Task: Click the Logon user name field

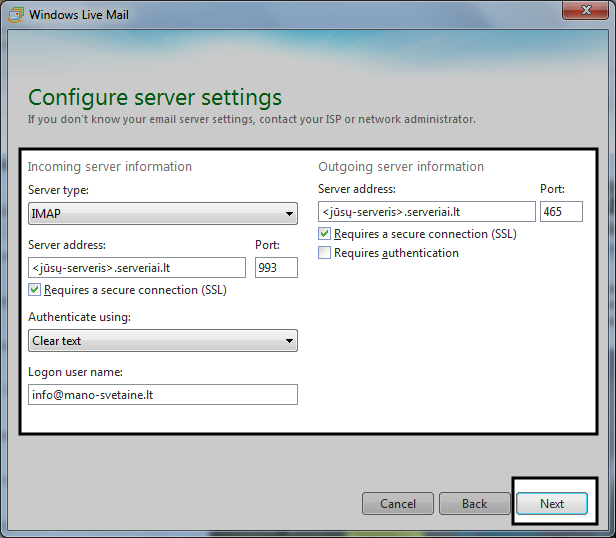Action: (163, 395)
